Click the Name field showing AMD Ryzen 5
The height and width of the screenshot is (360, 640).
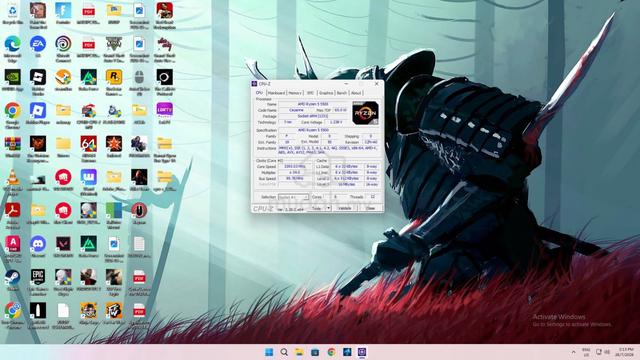[x=313, y=104]
